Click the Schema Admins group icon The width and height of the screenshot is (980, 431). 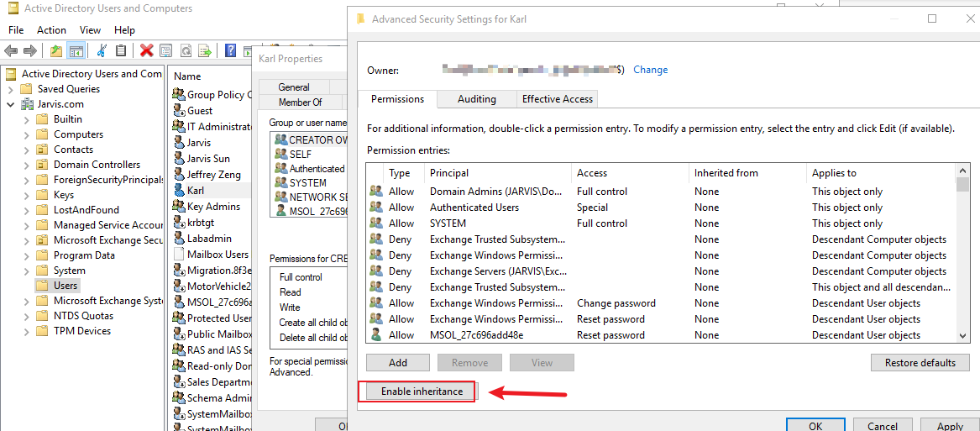click(179, 398)
